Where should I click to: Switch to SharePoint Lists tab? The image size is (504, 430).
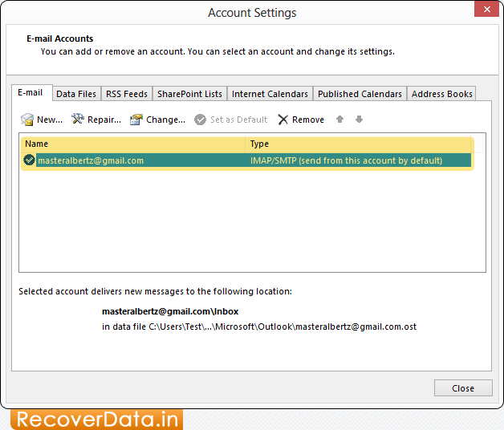189,94
